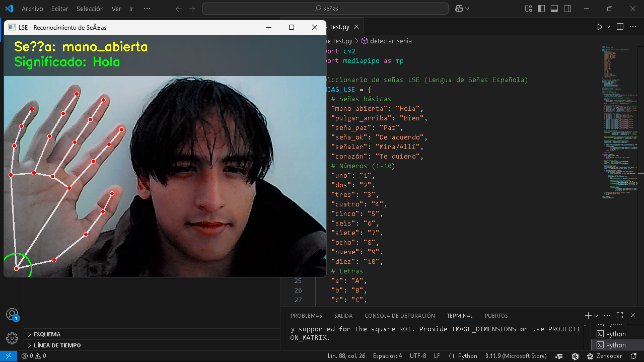The image size is (644, 362).
Task: Expand the Copilot dropdown arrow
Action: (x=467, y=9)
